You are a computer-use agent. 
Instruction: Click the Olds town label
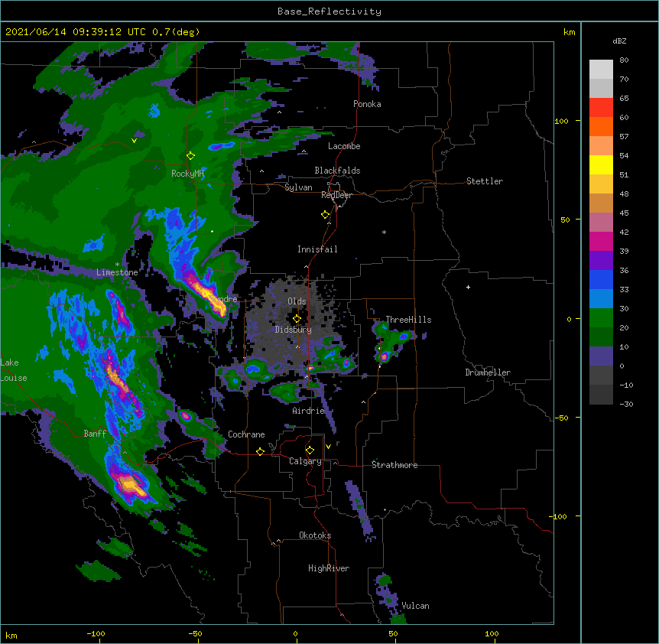[297, 301]
